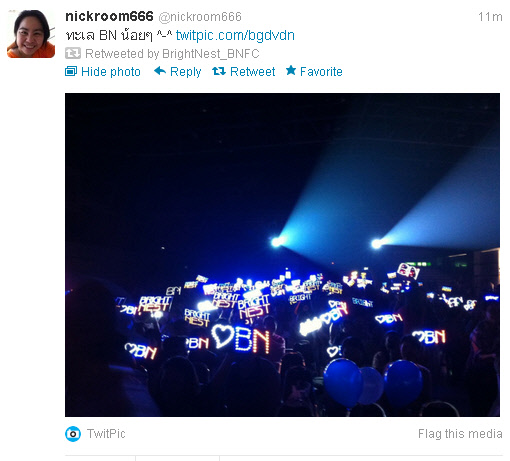Click the Hide photo window icon
Screen dimensions: 510x461
click(71, 71)
